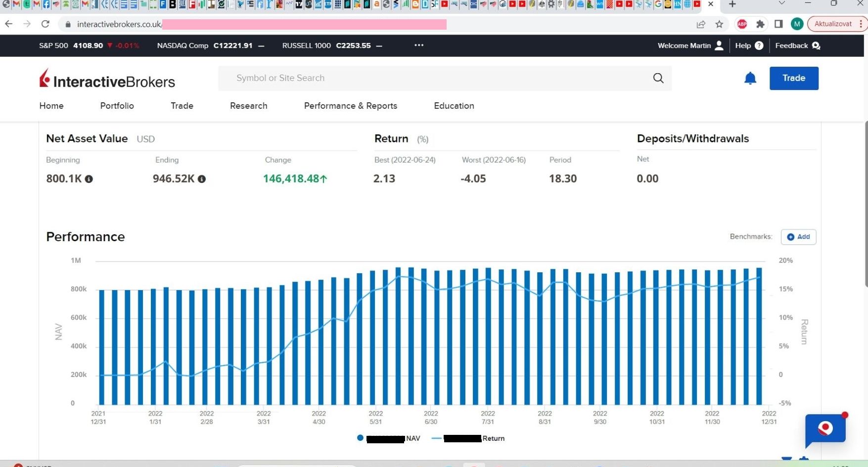Screen dimensions: 868x467
Task: Click the S&P 500 ticker value
Action: [x=88, y=45]
